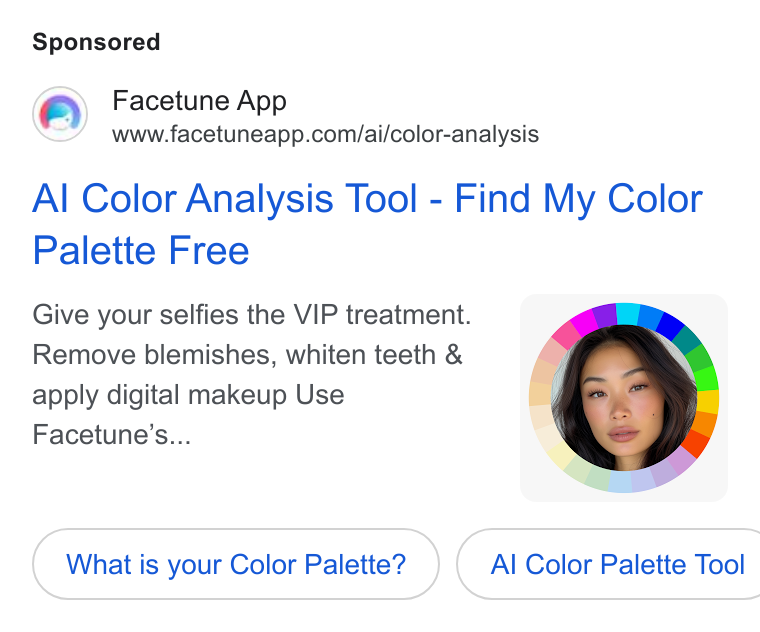Viewport: 760px width, 632px height.
Task: Open the AI Color Analysis Tool headline link
Action: [367, 224]
